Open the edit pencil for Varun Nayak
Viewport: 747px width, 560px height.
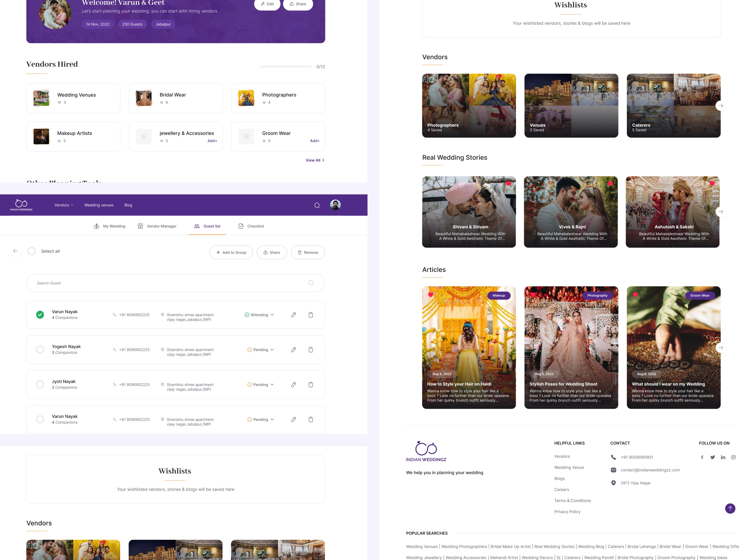pos(293,315)
